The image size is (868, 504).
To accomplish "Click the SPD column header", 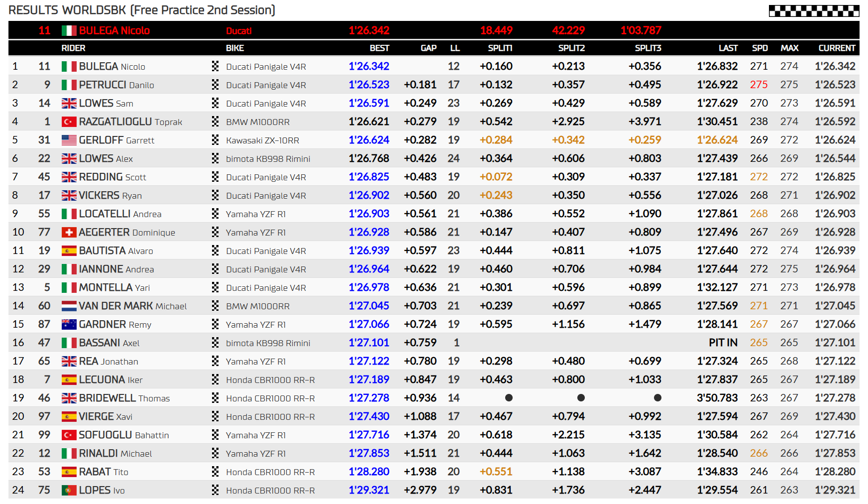I will point(759,48).
